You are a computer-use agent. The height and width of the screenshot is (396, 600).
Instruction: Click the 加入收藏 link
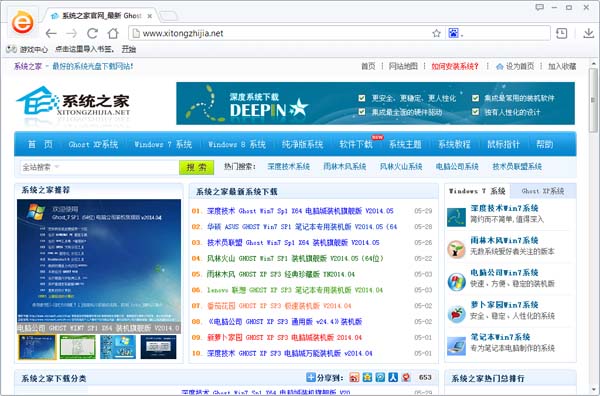[x=562, y=67]
